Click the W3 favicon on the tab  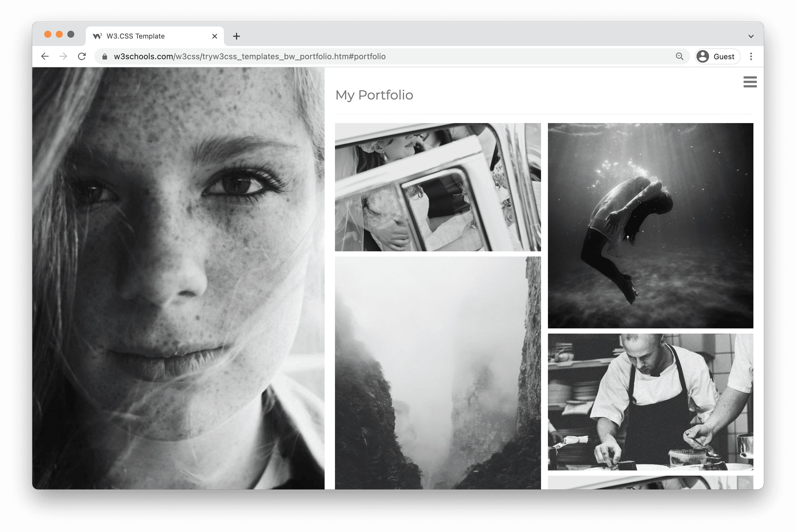point(97,36)
